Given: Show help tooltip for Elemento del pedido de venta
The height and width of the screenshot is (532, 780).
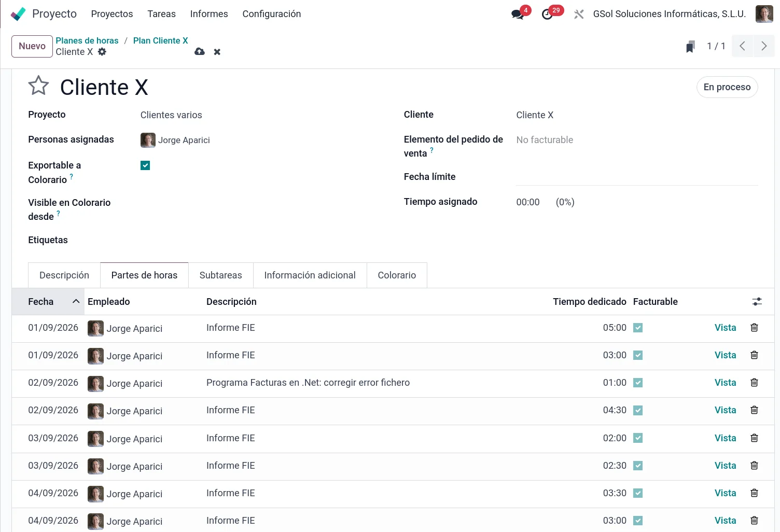Looking at the screenshot, I should click(431, 150).
